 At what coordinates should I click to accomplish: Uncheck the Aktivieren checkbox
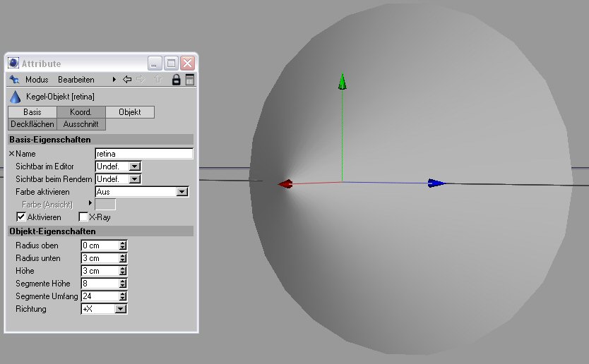click(x=21, y=217)
